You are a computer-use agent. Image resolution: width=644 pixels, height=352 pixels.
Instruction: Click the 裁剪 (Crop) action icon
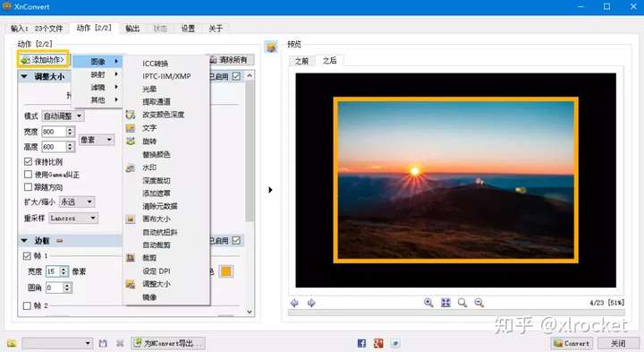pyautogui.click(x=131, y=258)
